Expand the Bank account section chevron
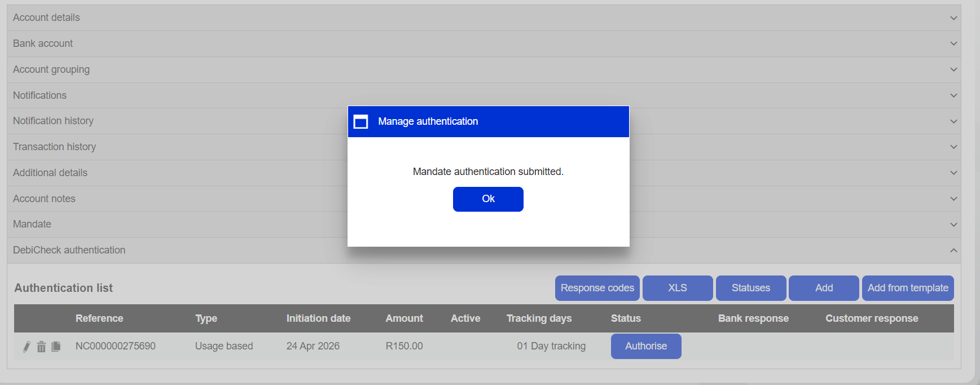Screen dimensions: 980x385 [x=953, y=43]
